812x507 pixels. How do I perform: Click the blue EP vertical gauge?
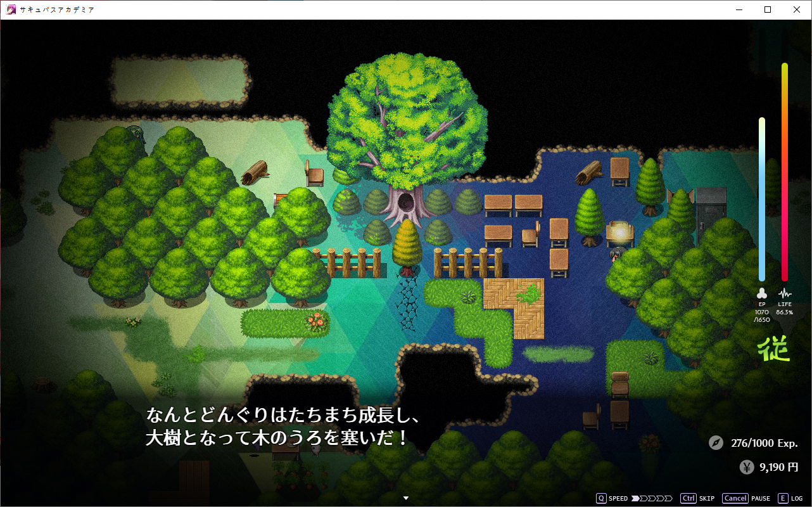pyautogui.click(x=762, y=199)
